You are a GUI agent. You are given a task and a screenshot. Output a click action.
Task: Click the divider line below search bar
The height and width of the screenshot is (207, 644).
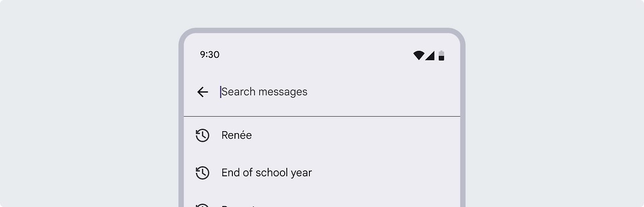(x=322, y=117)
